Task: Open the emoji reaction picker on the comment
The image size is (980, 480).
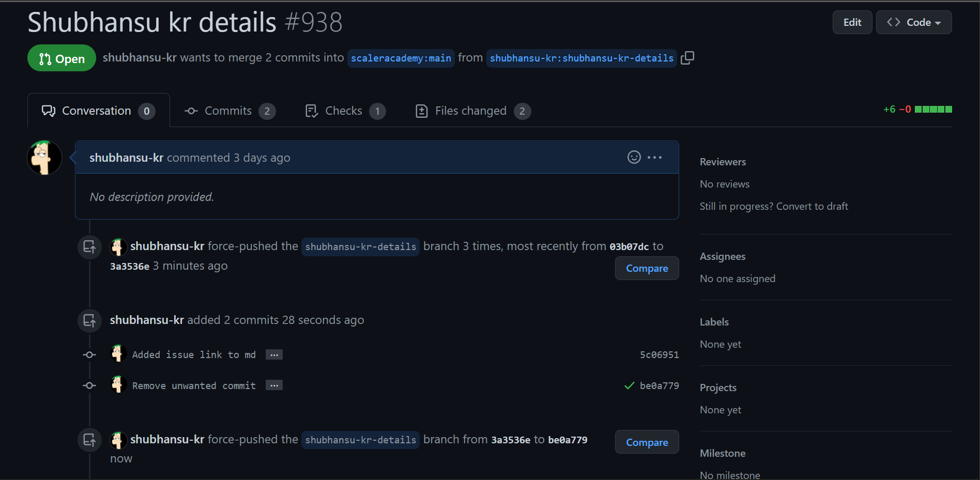Action: [634, 157]
